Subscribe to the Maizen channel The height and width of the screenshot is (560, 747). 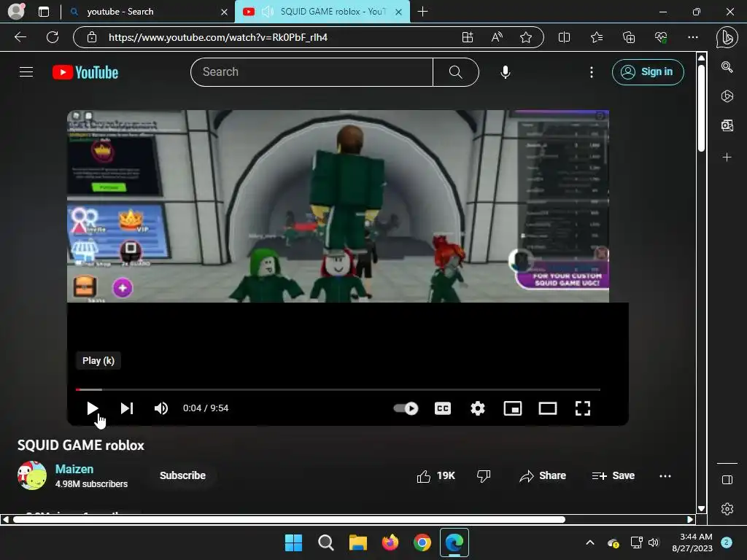tap(182, 475)
